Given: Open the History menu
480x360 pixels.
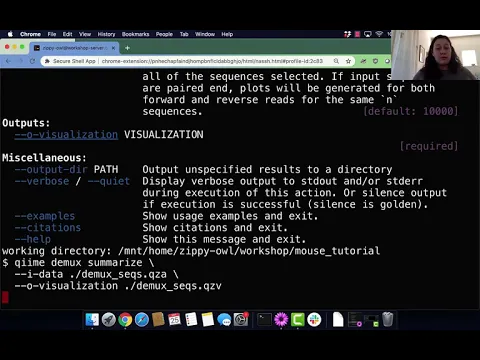Looking at the screenshot, I should click(x=106, y=34).
